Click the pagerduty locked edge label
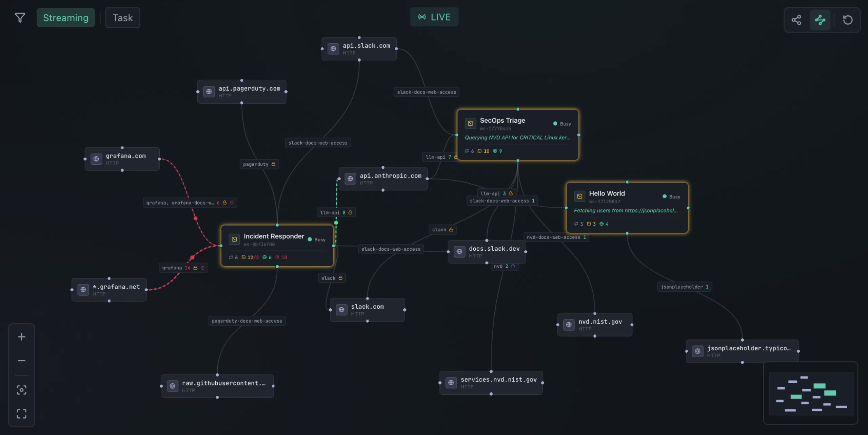The height and width of the screenshot is (435, 868). [259, 164]
